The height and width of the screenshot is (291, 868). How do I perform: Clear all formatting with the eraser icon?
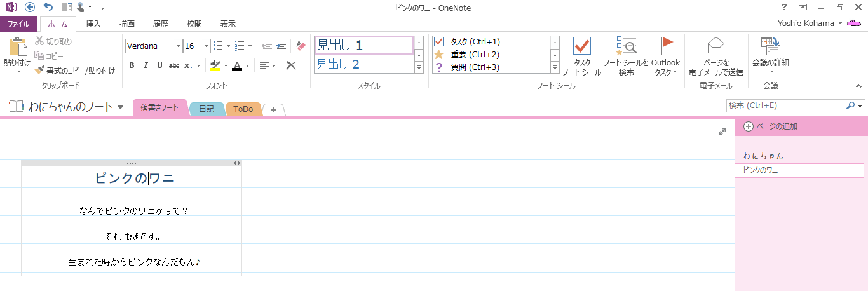pyautogui.click(x=301, y=46)
